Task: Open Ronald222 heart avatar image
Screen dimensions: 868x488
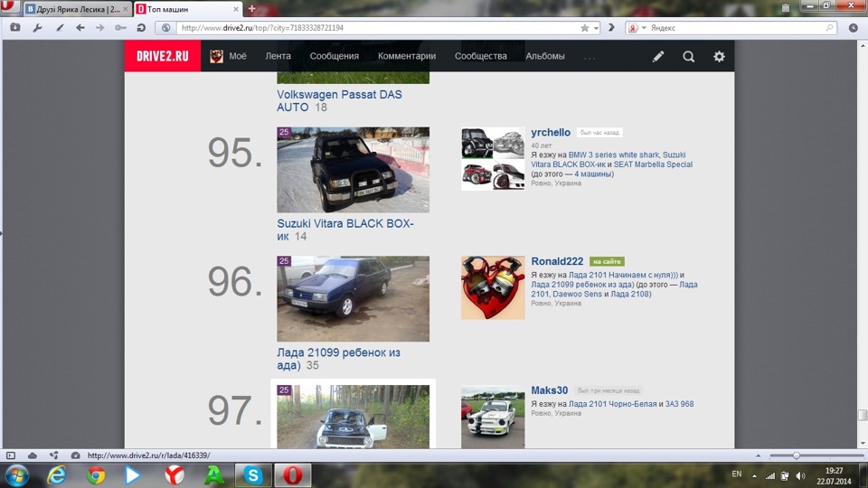Action: [x=493, y=287]
